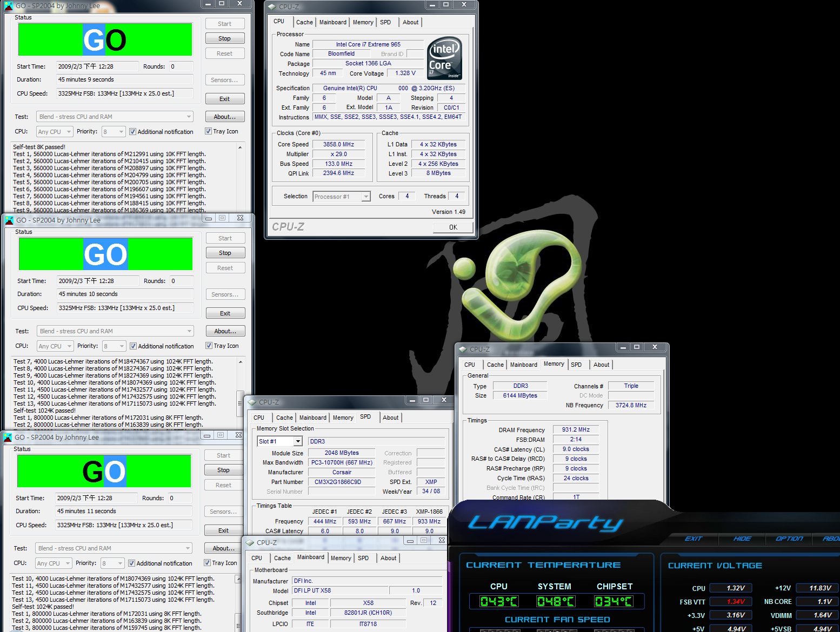The height and width of the screenshot is (632, 840).
Task: Open the Processor #1 selection dropdown in CPU-Z
Action: pos(365,197)
